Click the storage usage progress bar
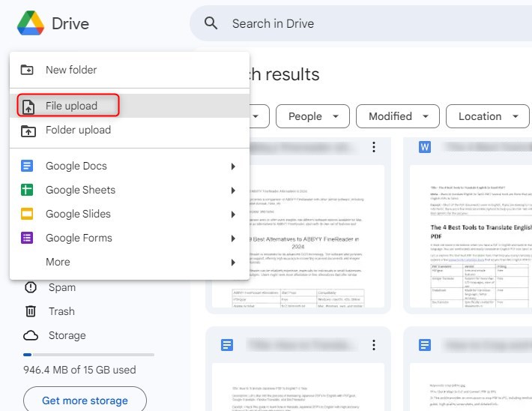Screen dimensions: 532x411 (x=89, y=355)
